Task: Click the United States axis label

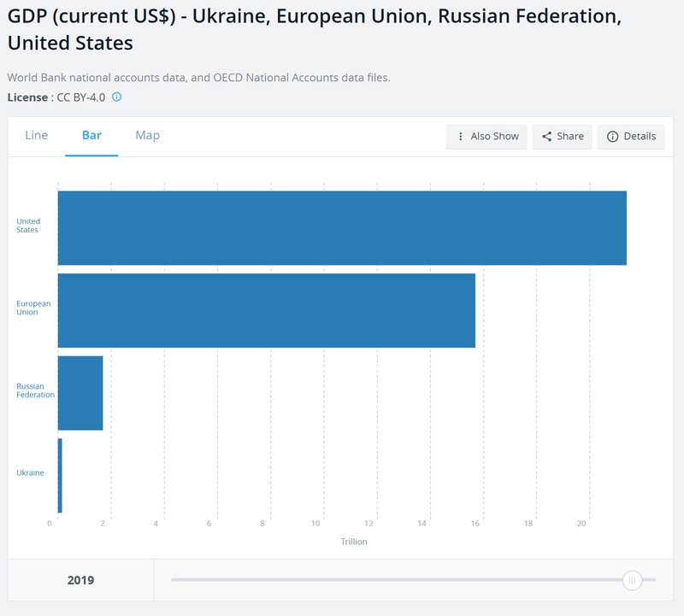Action: (x=28, y=226)
